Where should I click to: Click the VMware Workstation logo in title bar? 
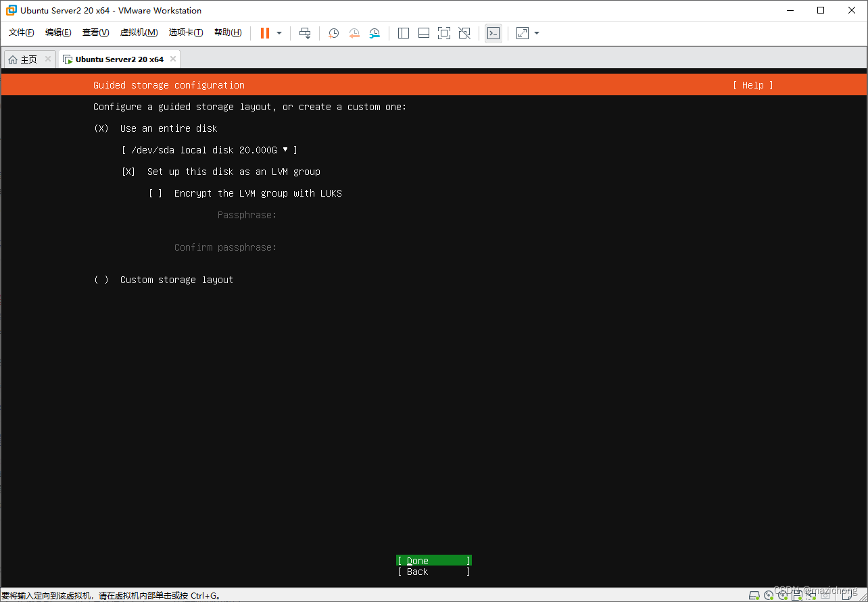tap(11, 10)
